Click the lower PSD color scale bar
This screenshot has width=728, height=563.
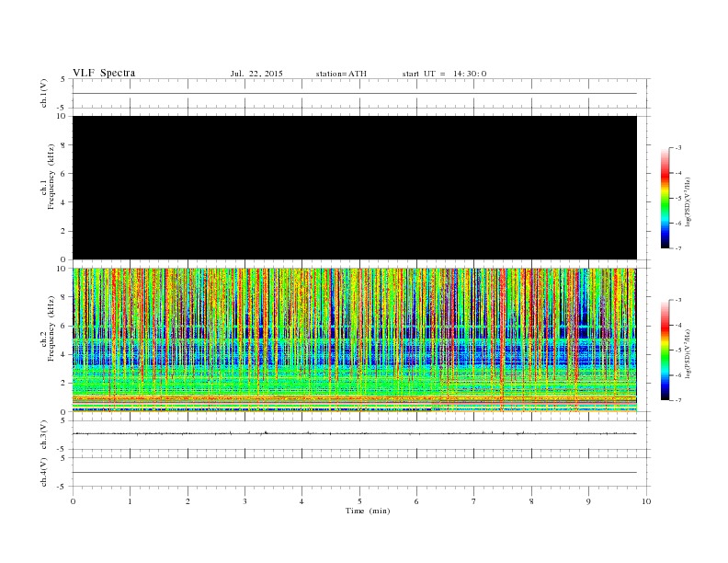point(665,350)
